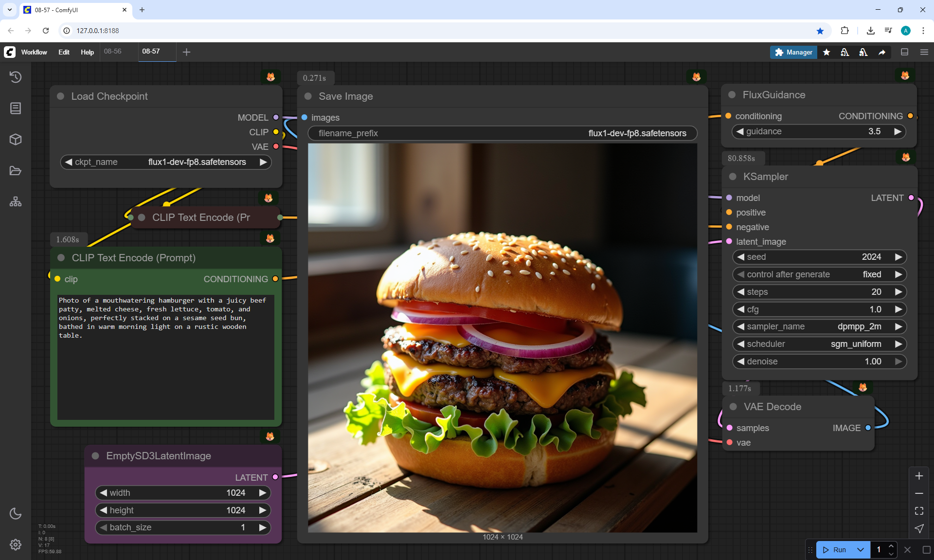Open the model library tree icon
934x560 pixels.
16,202
